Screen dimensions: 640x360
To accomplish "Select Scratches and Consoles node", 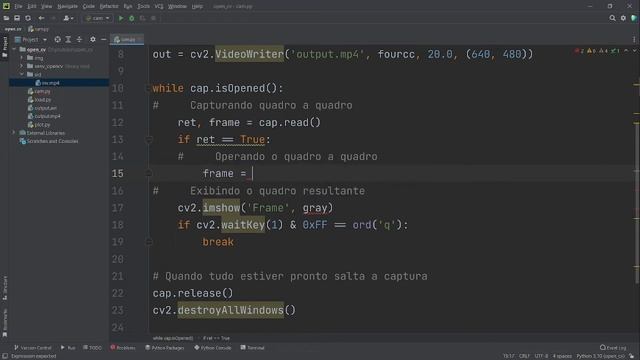I will tap(52, 141).
